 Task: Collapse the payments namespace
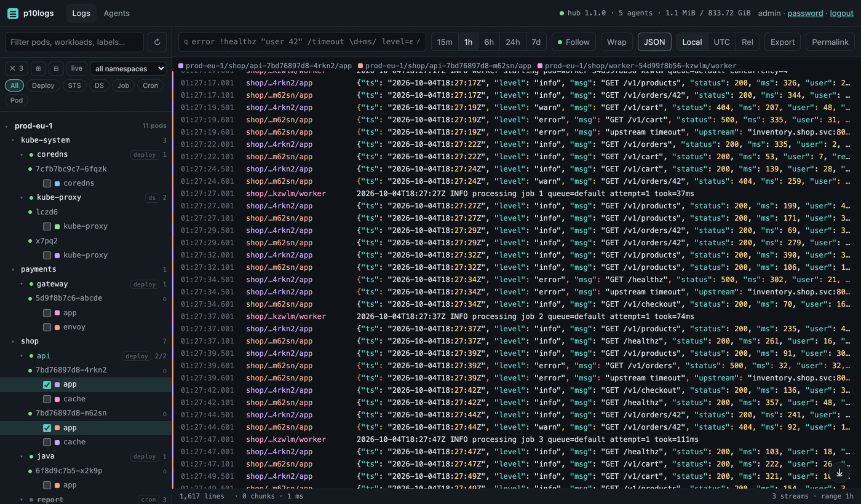[x=14, y=269]
